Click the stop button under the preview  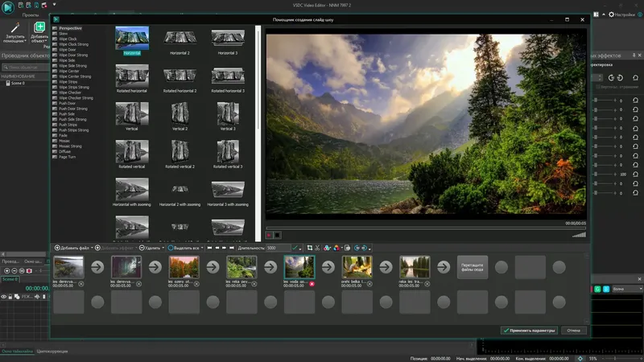pos(278,235)
